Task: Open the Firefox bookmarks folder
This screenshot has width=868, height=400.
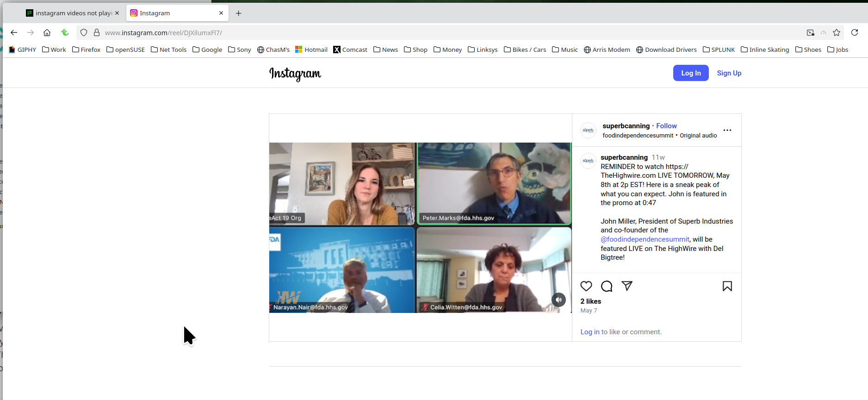Action: coord(87,50)
